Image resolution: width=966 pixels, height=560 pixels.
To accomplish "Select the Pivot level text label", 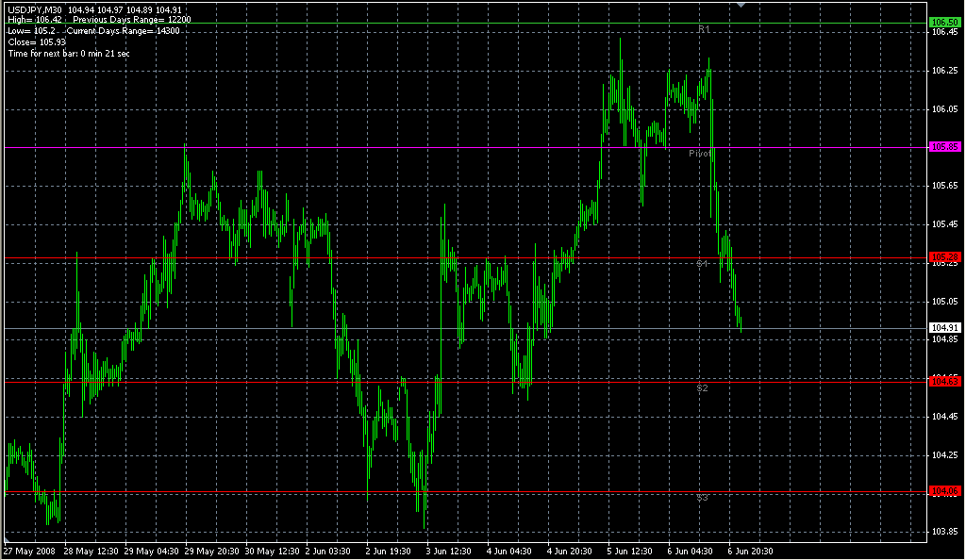I will [700, 153].
